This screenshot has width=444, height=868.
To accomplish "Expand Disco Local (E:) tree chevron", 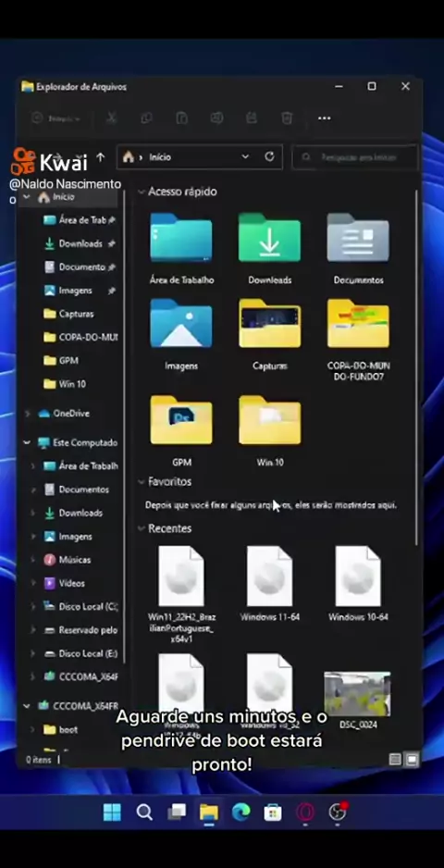I will 33,653.
